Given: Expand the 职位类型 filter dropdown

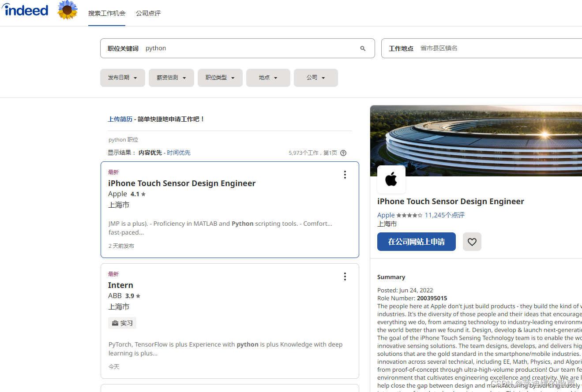Looking at the screenshot, I should tap(220, 78).
